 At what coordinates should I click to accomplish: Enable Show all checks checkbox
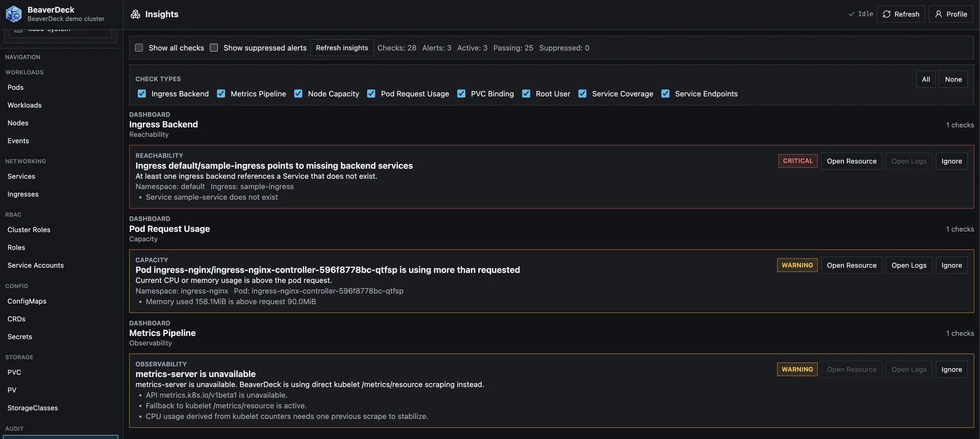pyautogui.click(x=139, y=48)
